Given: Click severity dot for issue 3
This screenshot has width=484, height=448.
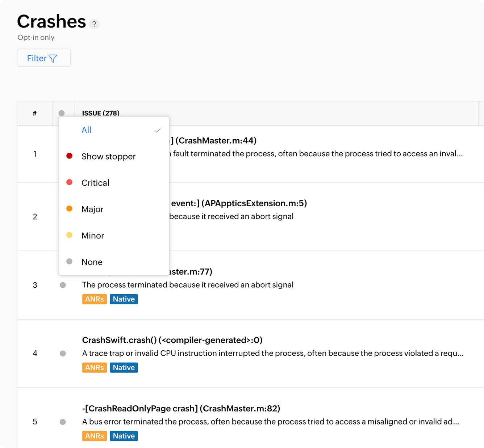Looking at the screenshot, I should pyautogui.click(x=63, y=285).
